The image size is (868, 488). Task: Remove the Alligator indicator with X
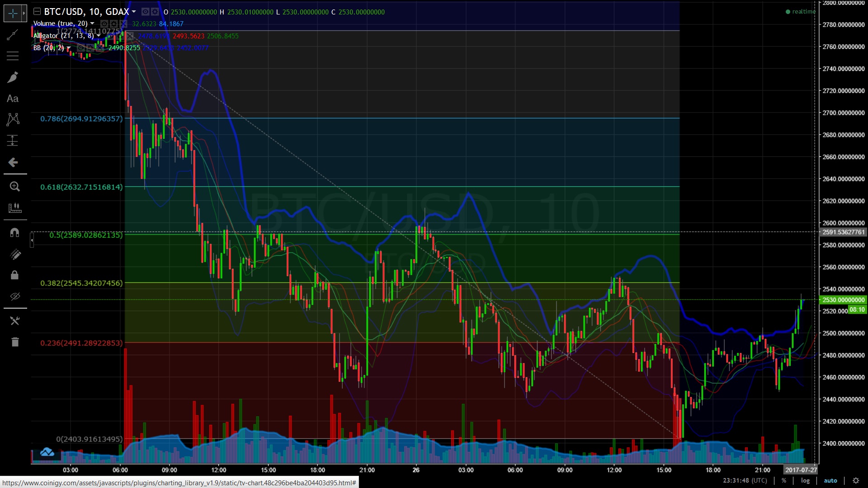click(x=130, y=36)
